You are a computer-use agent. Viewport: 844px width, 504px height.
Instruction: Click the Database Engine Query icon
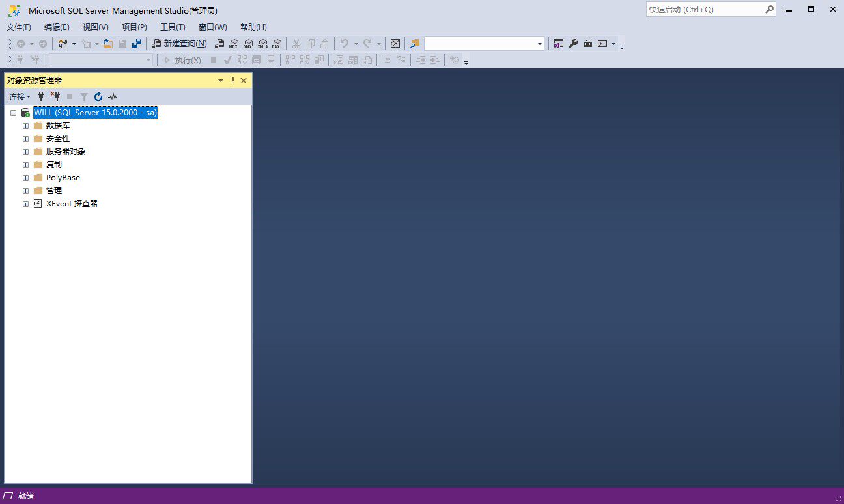(219, 44)
